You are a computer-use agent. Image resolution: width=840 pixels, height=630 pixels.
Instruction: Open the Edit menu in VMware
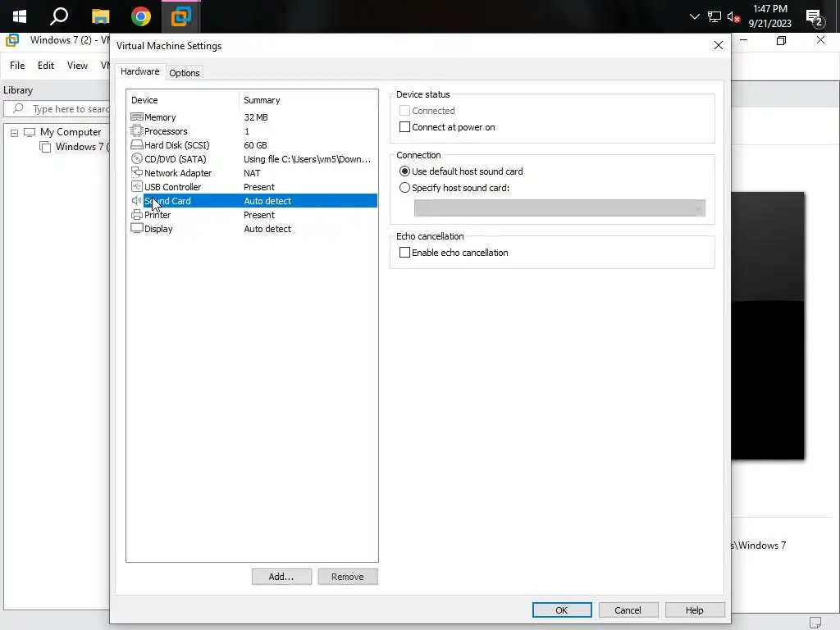[46, 66]
